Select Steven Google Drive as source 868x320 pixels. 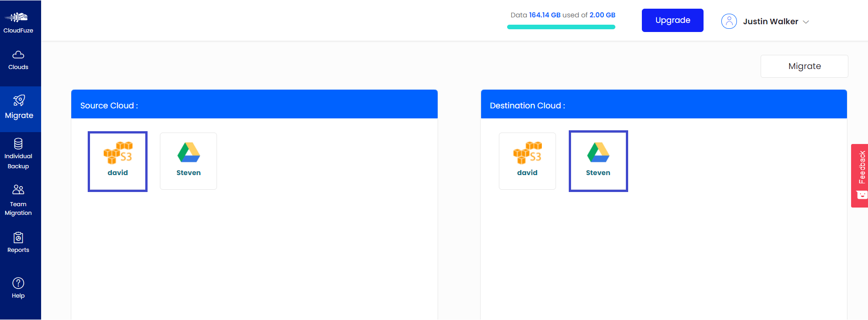tap(188, 161)
